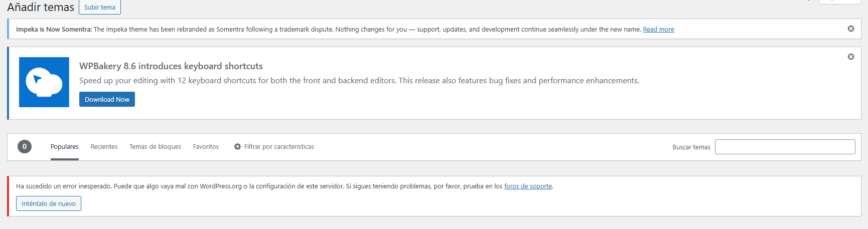The width and height of the screenshot is (868, 229).
Task: Open the Read more link
Action: click(x=658, y=30)
